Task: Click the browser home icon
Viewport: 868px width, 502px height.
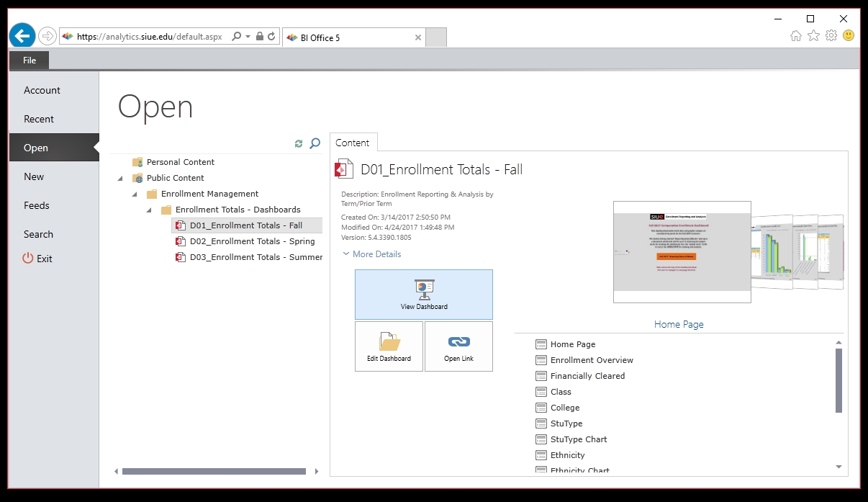Action: (x=795, y=35)
